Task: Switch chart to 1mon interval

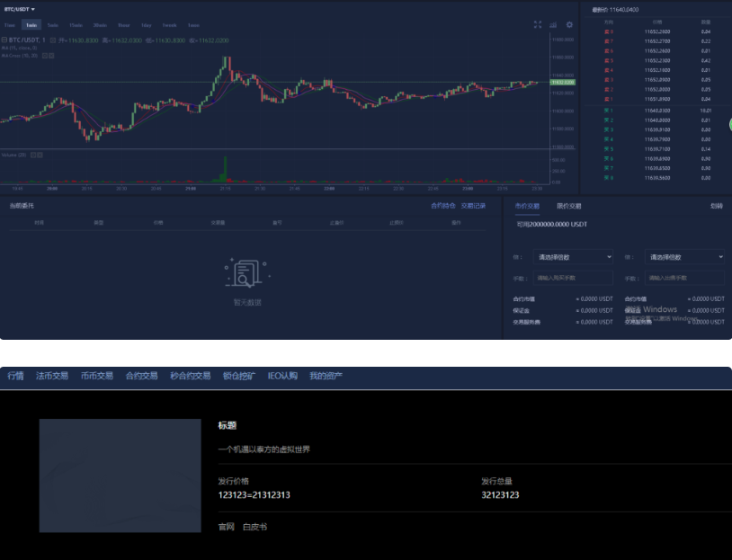Action: tap(193, 25)
